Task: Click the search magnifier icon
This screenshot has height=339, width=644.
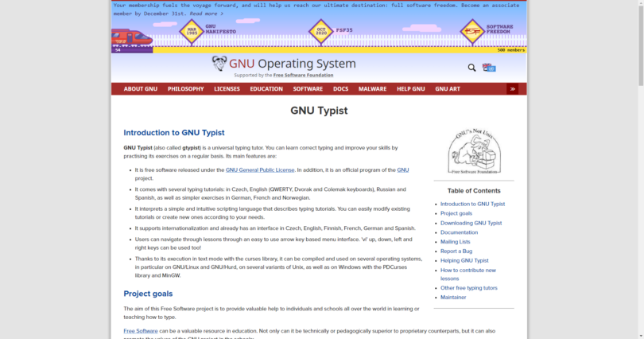Action: (471, 68)
